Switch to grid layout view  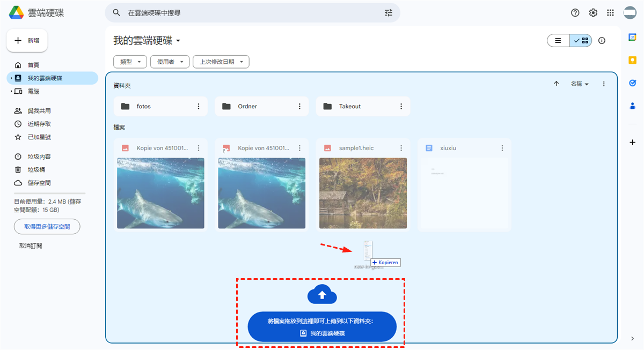[x=581, y=41]
